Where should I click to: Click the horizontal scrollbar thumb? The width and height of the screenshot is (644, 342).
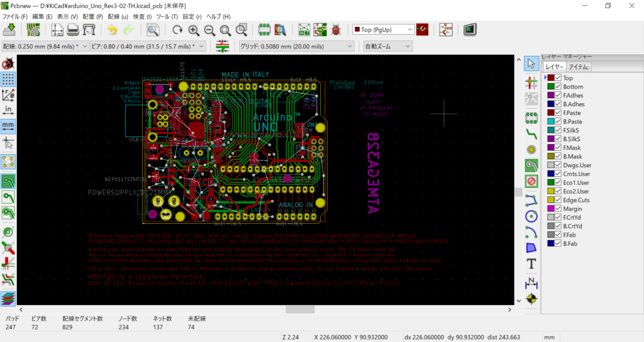coord(300,309)
